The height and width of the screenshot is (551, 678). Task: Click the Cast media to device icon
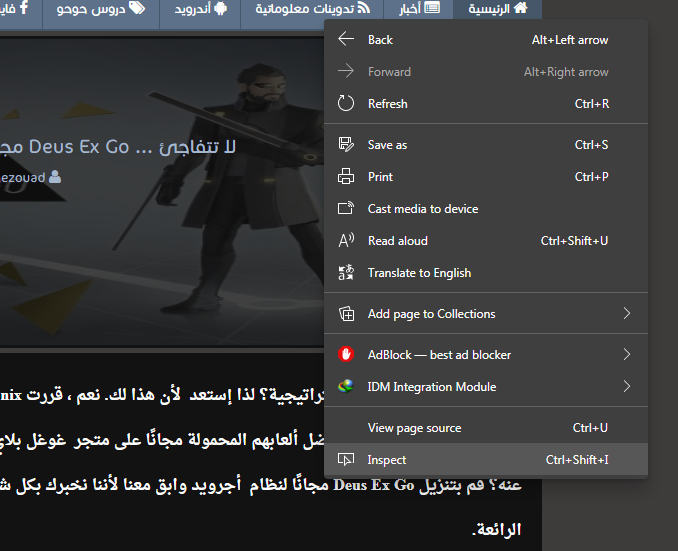tap(347, 209)
